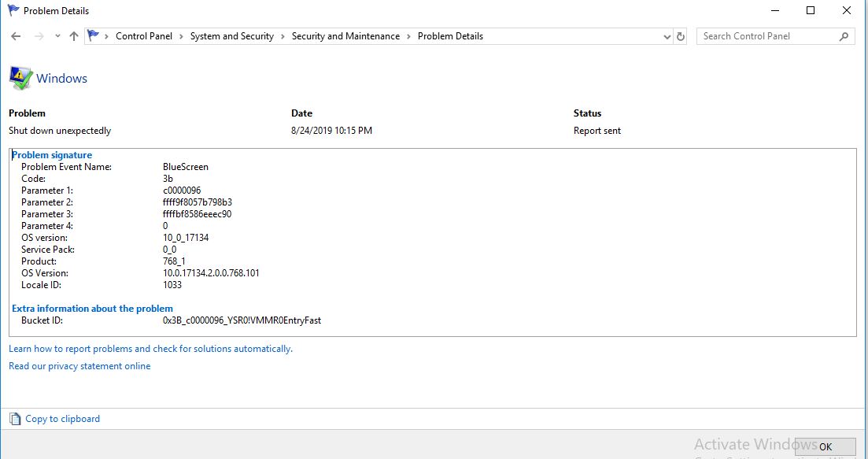Select the Problem Details breadcrumb

[x=450, y=36]
